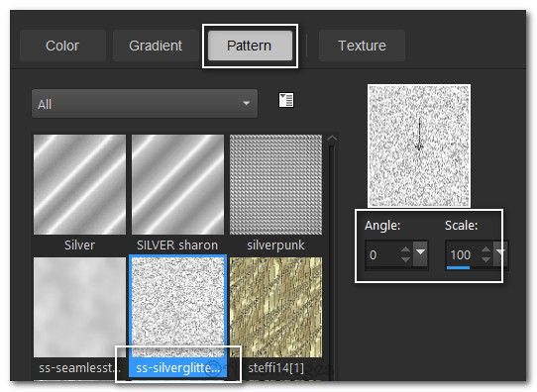Select the Silver pattern thumbnail
The width and height of the screenshot is (537, 392).
pyautogui.click(x=80, y=184)
